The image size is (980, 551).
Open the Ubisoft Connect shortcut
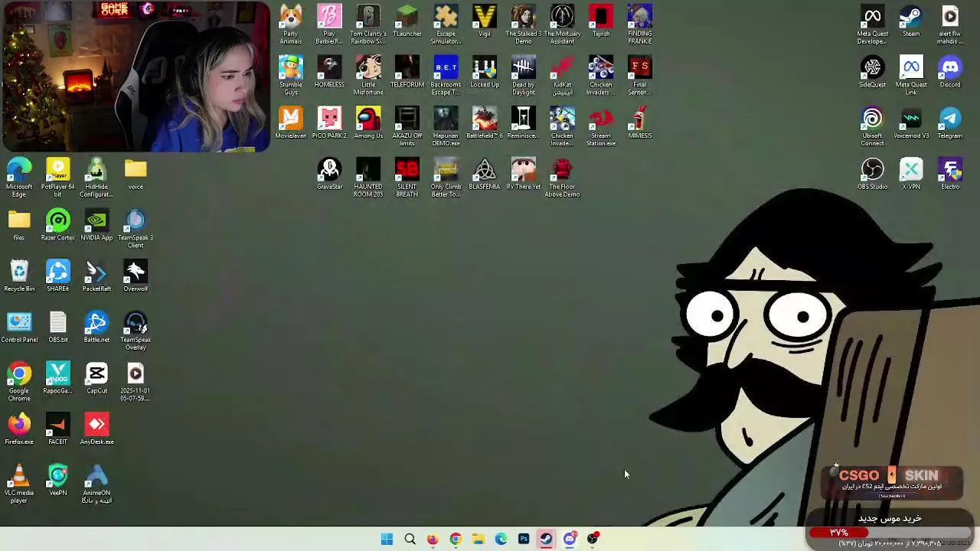coord(872,126)
